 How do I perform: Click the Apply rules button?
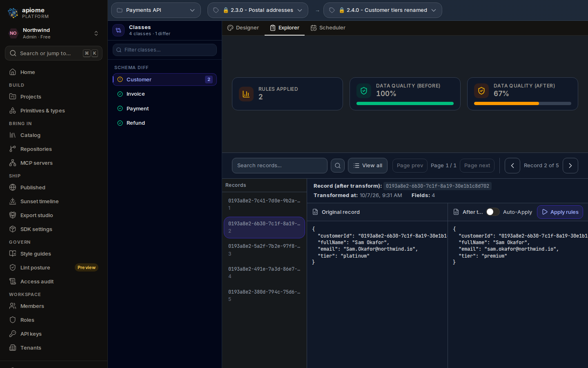pyautogui.click(x=560, y=212)
